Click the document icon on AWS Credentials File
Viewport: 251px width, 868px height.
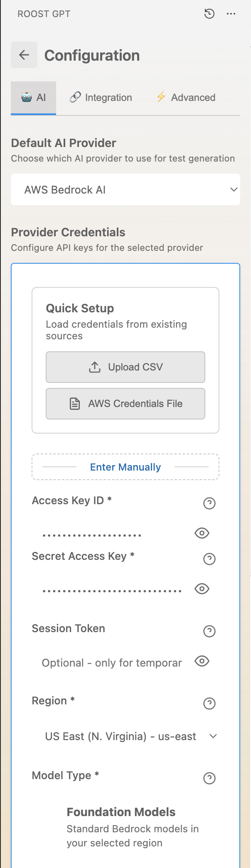pos(74,403)
